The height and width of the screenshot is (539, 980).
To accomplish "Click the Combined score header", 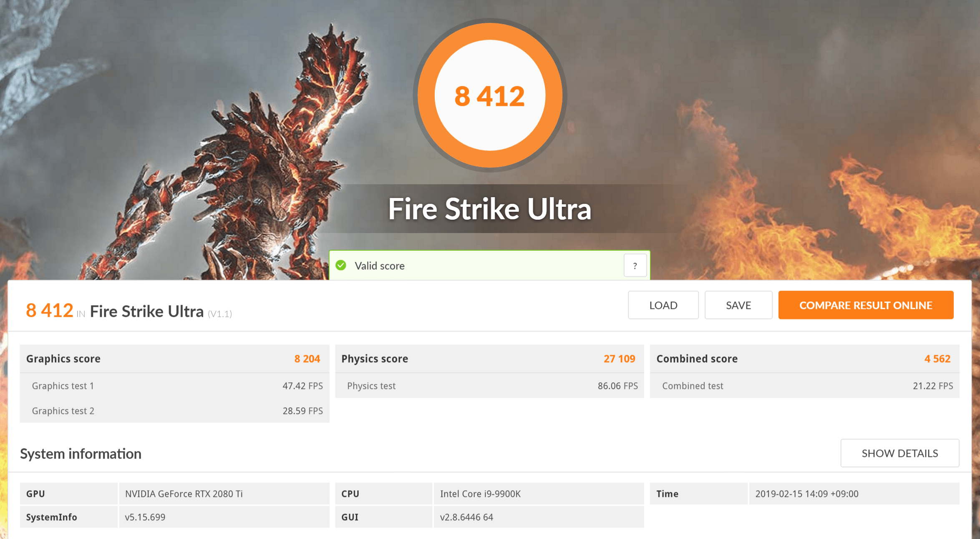I will [x=697, y=359].
